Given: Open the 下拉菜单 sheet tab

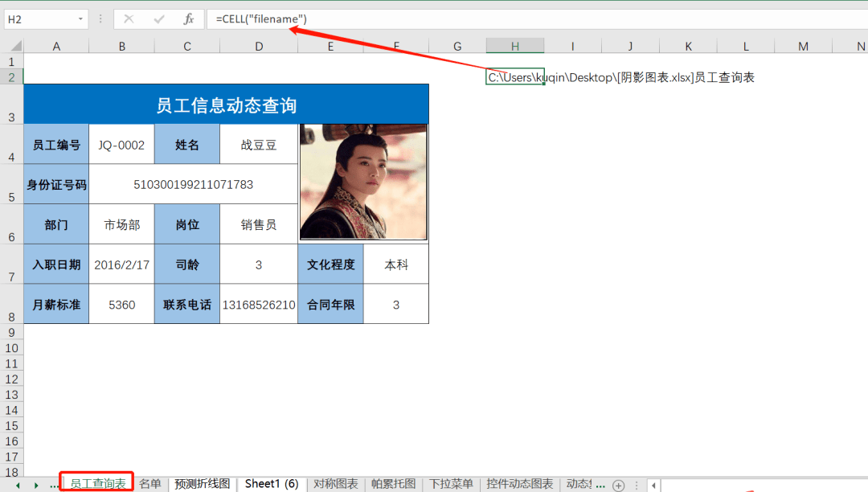Looking at the screenshot, I should (x=451, y=484).
